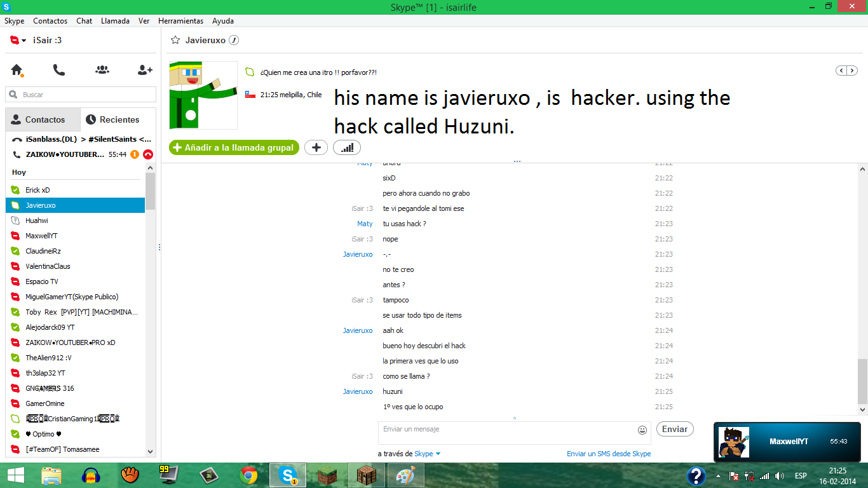This screenshot has height=488, width=868.
Task: Switch to the Contactos tab
Action: 43,119
